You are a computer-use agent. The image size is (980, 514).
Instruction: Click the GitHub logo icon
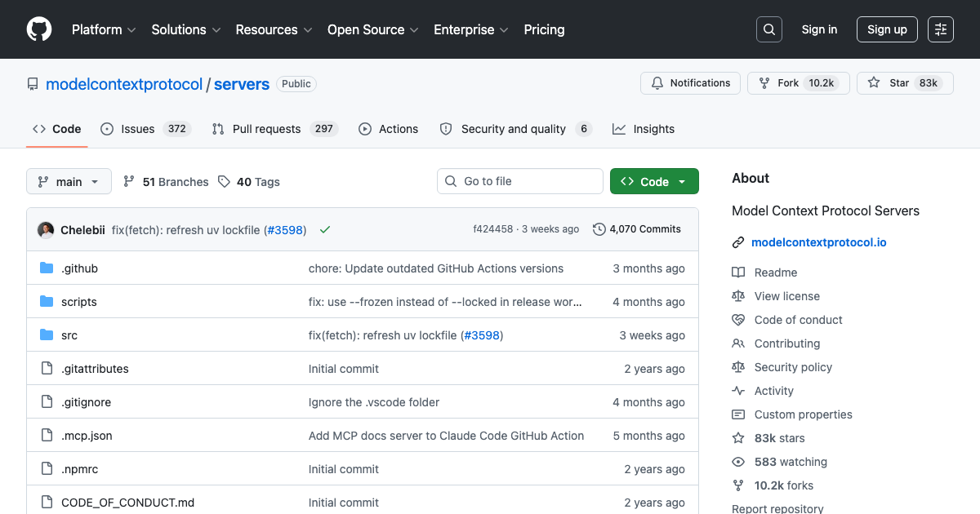(38, 29)
